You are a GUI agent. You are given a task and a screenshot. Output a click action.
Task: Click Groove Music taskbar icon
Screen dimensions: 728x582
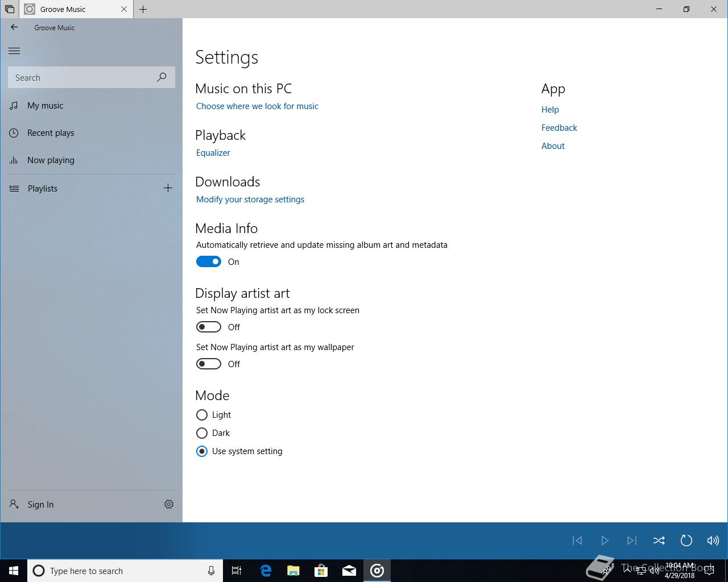pos(377,571)
